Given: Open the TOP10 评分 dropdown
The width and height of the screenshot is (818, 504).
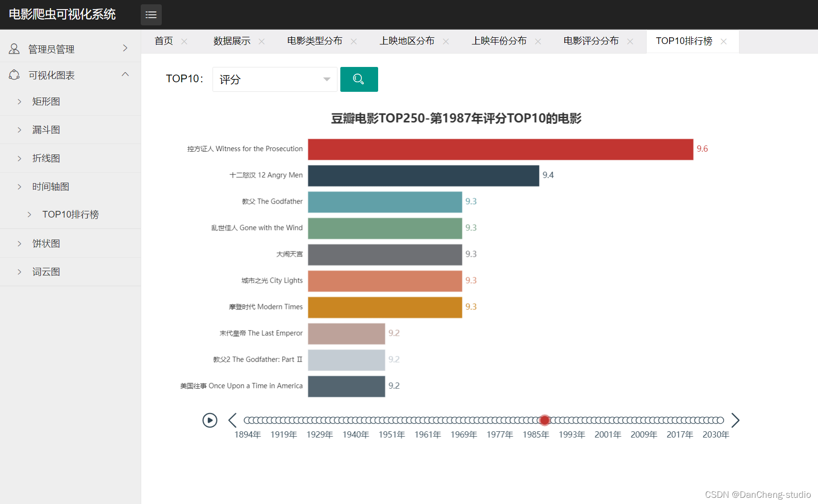Looking at the screenshot, I should click(x=275, y=79).
